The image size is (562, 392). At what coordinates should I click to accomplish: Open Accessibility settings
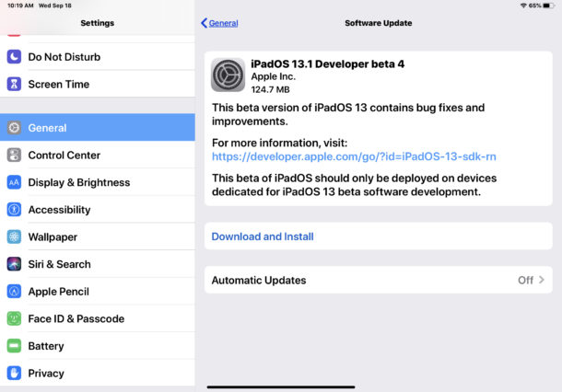pos(98,210)
